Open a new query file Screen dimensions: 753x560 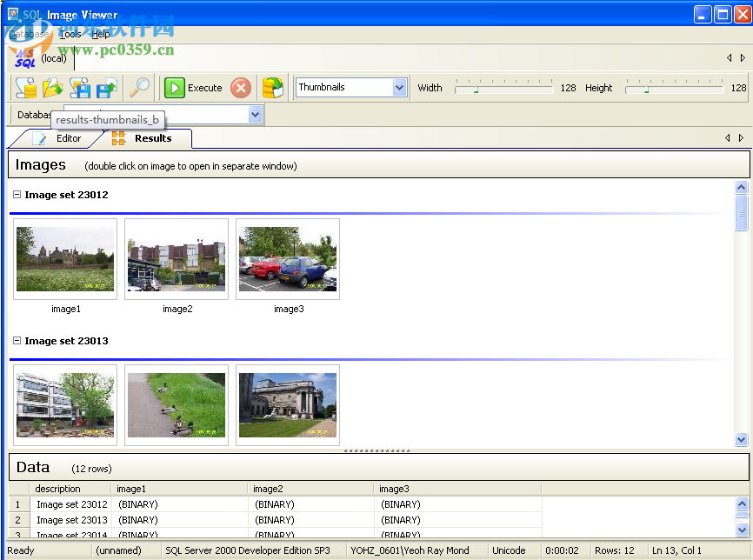[24, 88]
